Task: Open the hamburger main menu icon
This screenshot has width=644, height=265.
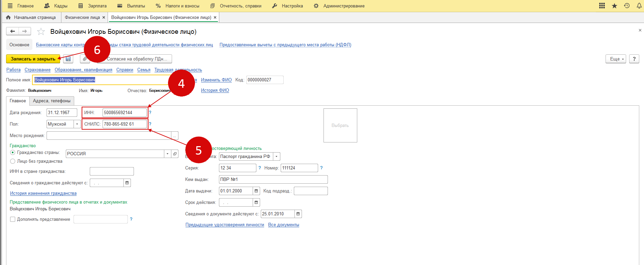Action: (10, 6)
